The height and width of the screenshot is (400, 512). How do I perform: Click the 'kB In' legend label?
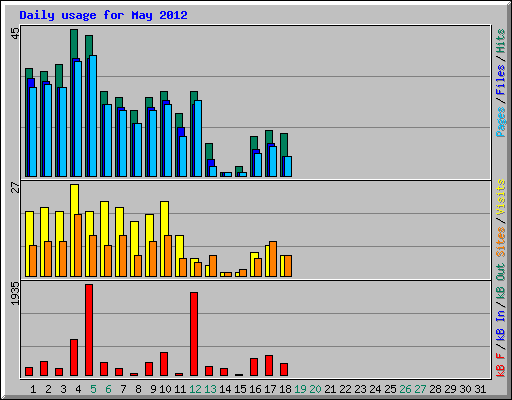click(501, 325)
